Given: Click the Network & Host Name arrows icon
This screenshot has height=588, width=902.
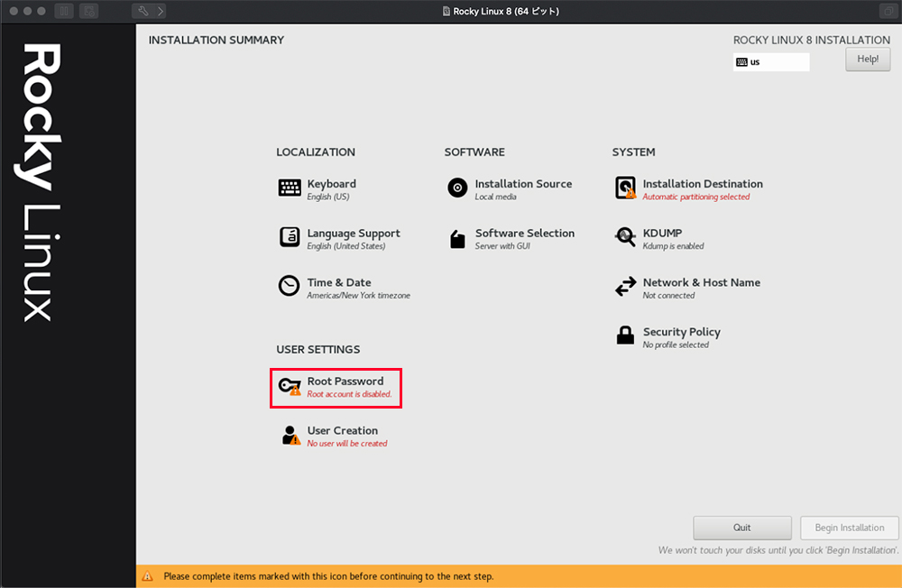Looking at the screenshot, I should 625,287.
